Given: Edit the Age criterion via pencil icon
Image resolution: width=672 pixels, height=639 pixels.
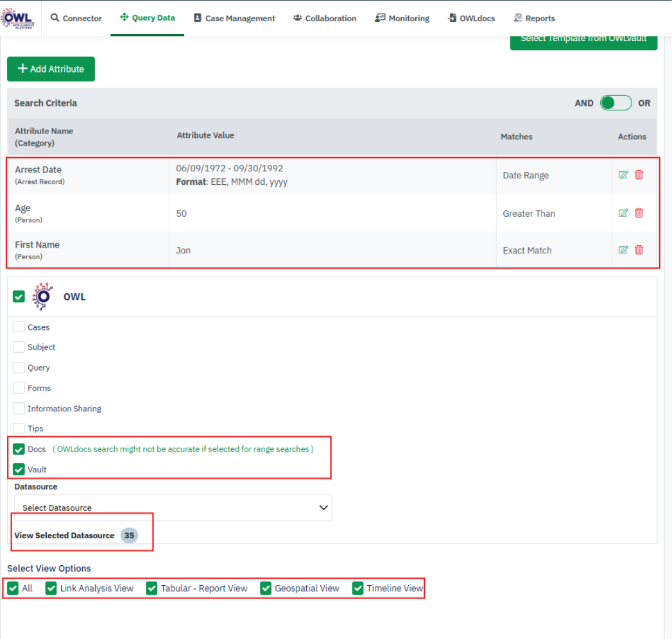Looking at the screenshot, I should pyautogui.click(x=623, y=212).
